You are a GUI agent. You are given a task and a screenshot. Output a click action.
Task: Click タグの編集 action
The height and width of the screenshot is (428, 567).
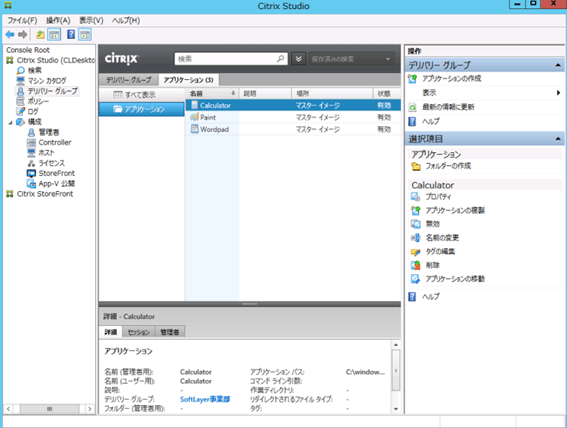click(x=440, y=252)
